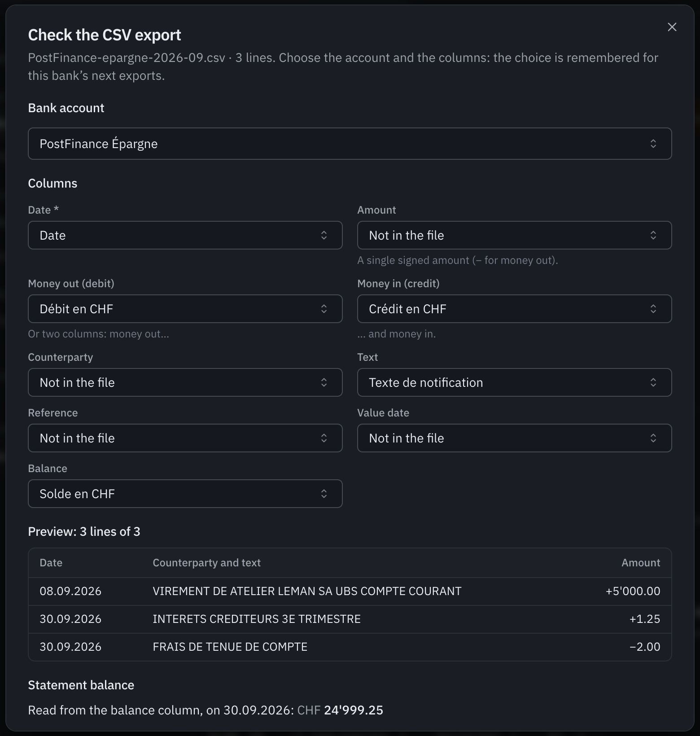Click the VIREMENT DE ATELIER LEMAN row text
The image size is (700, 736).
pyautogui.click(x=307, y=591)
